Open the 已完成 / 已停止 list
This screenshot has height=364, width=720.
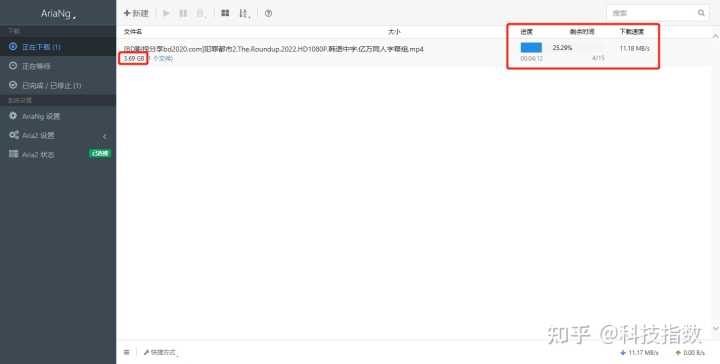point(58,85)
